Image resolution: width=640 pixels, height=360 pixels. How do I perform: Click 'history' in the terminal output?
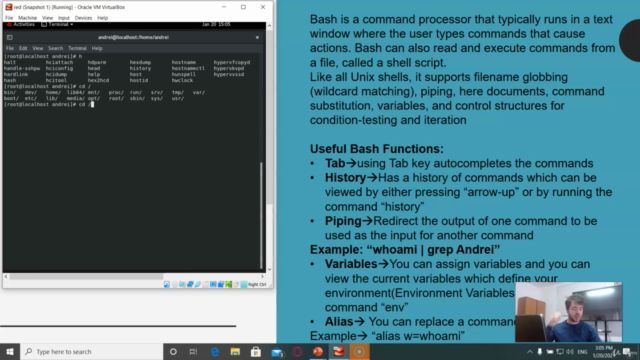coord(140,68)
